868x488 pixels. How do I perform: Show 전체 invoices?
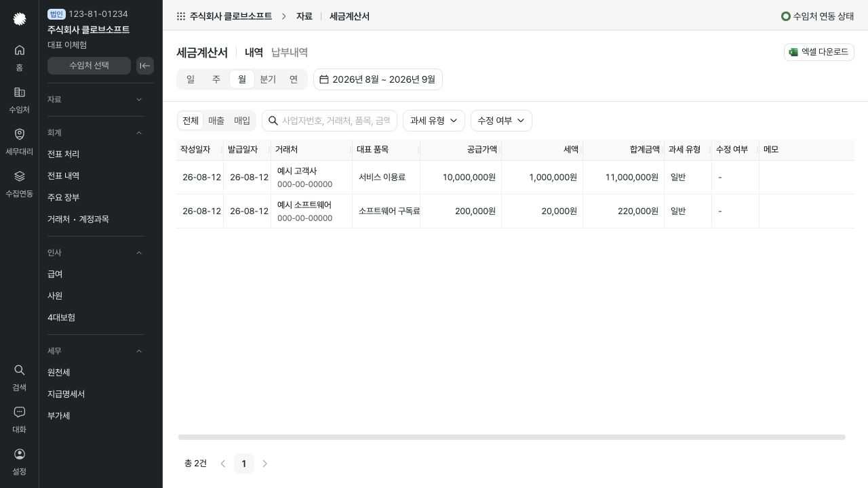(x=191, y=121)
